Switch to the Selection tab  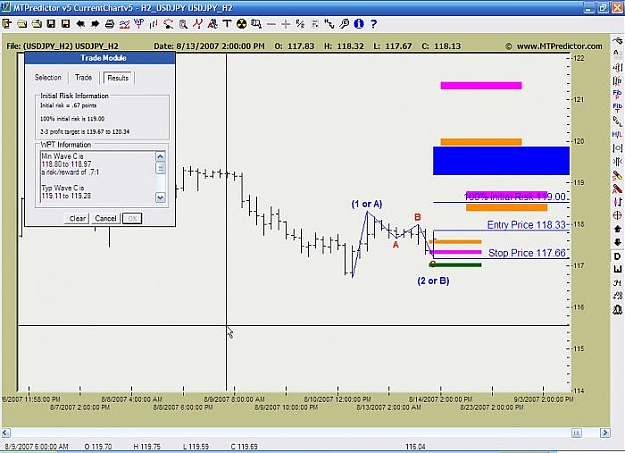48,77
